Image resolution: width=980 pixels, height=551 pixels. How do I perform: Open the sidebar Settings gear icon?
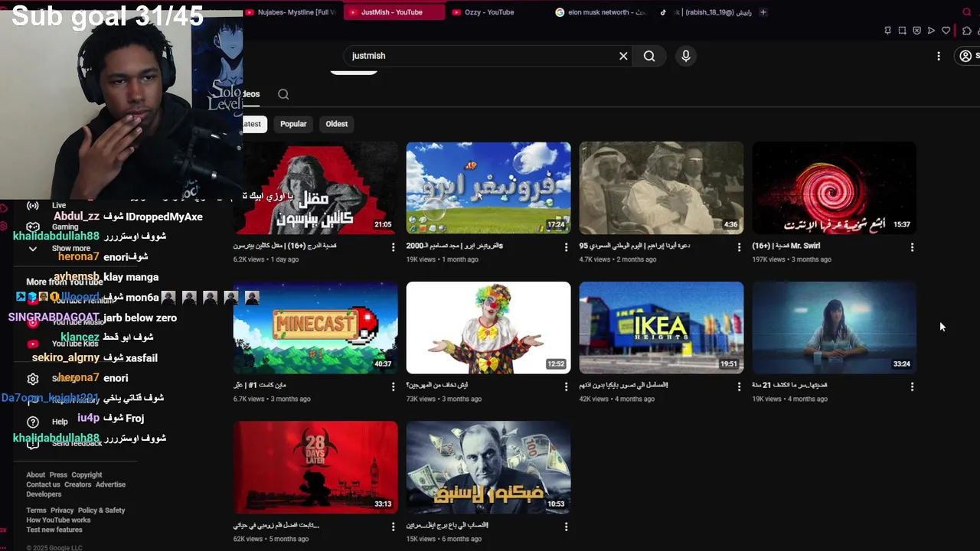pos(33,379)
